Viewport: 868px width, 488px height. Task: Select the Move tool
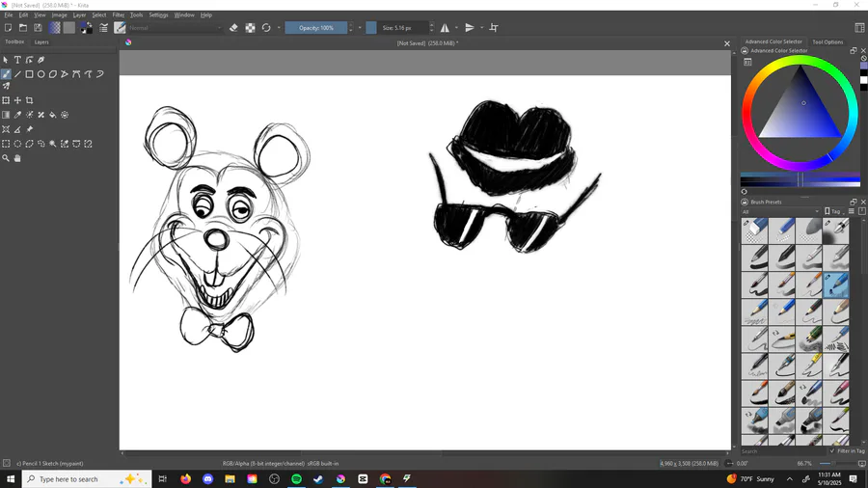click(17, 100)
